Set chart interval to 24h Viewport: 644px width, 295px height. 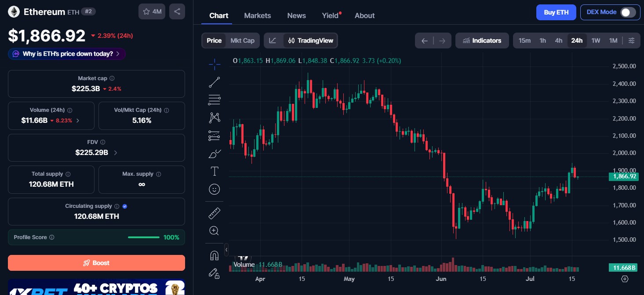(577, 41)
